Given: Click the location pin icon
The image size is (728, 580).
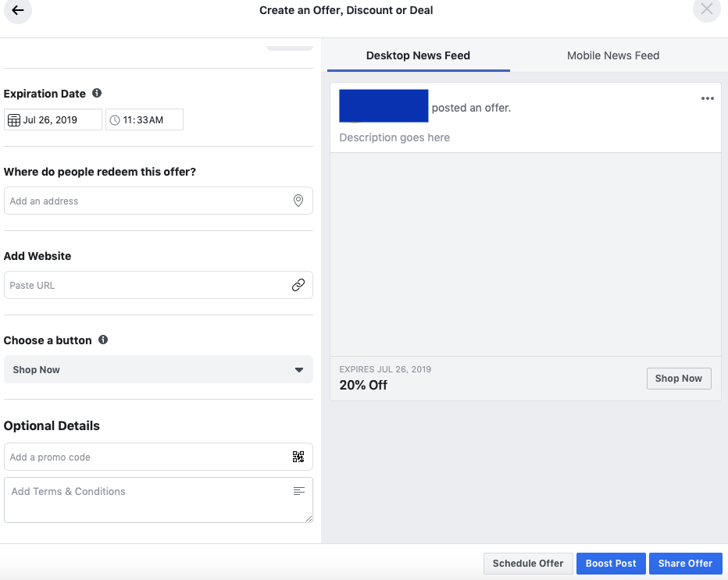Looking at the screenshot, I should coord(298,201).
